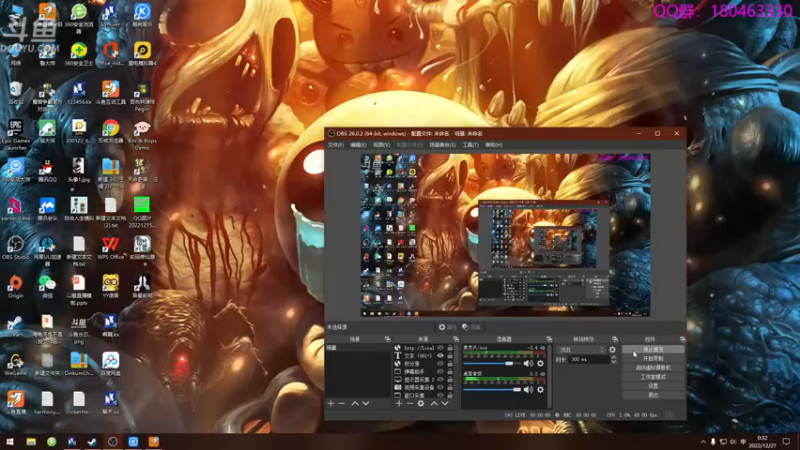This screenshot has height=450, width=800.
Task: Click the transition duration 300 ms field
Action: (x=589, y=360)
